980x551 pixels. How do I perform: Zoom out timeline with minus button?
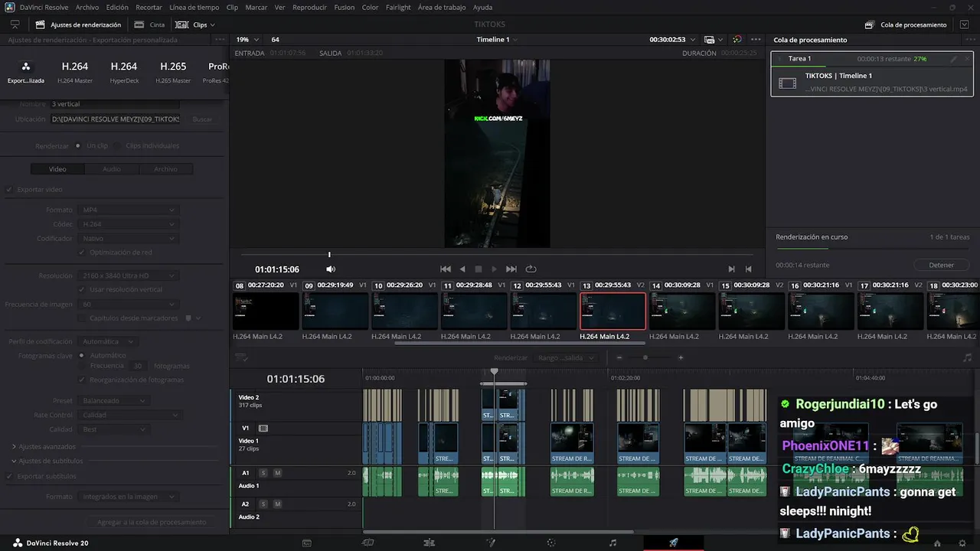click(x=619, y=357)
